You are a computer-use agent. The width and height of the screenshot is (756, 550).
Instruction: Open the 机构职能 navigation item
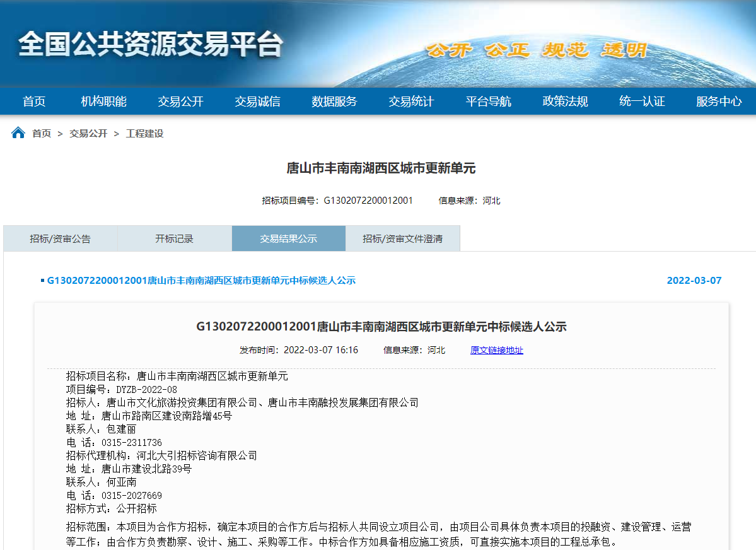104,102
